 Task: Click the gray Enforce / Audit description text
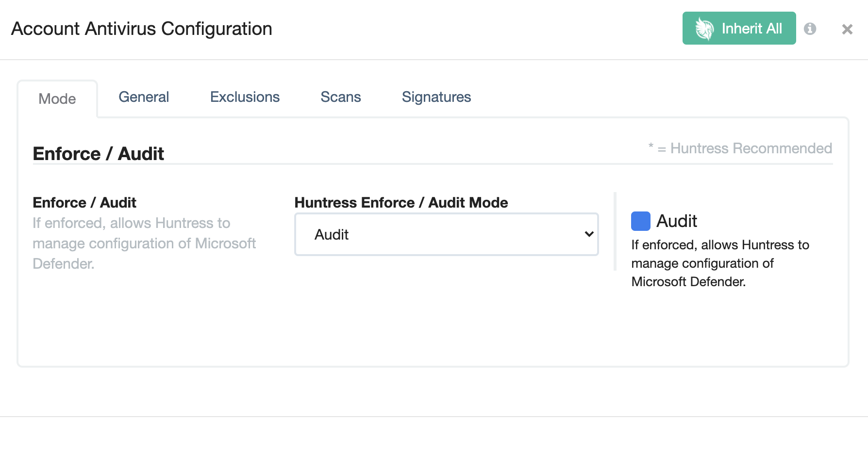tap(144, 243)
